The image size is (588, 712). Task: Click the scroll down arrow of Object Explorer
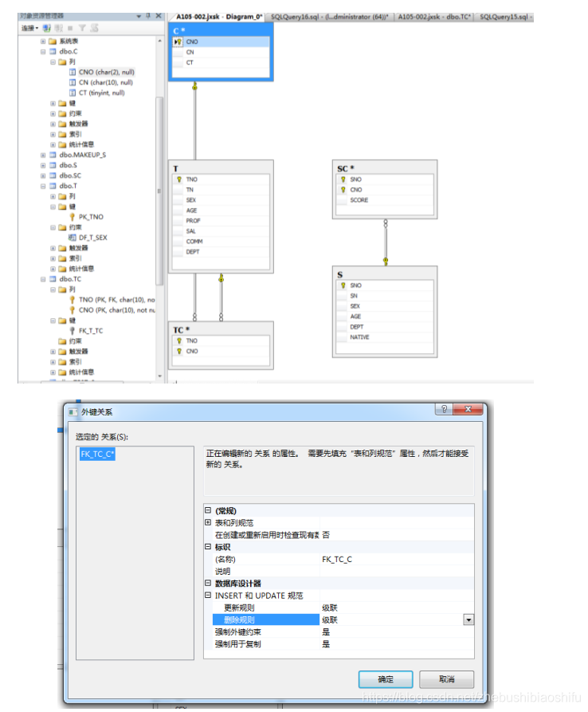pyautogui.click(x=159, y=376)
